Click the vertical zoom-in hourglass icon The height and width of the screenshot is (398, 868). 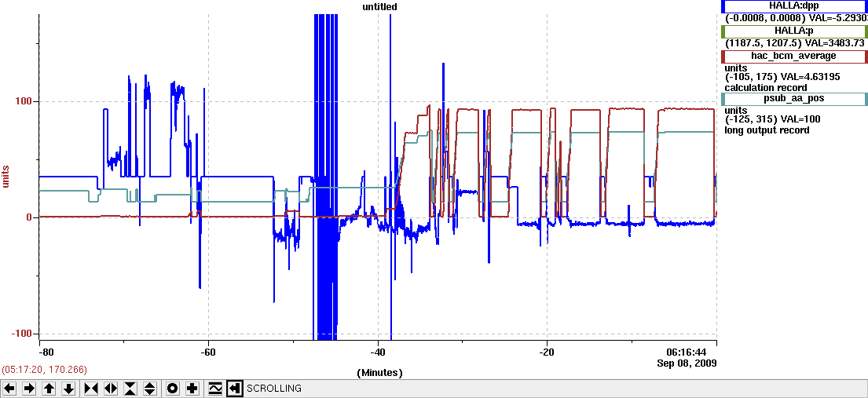(x=130, y=389)
